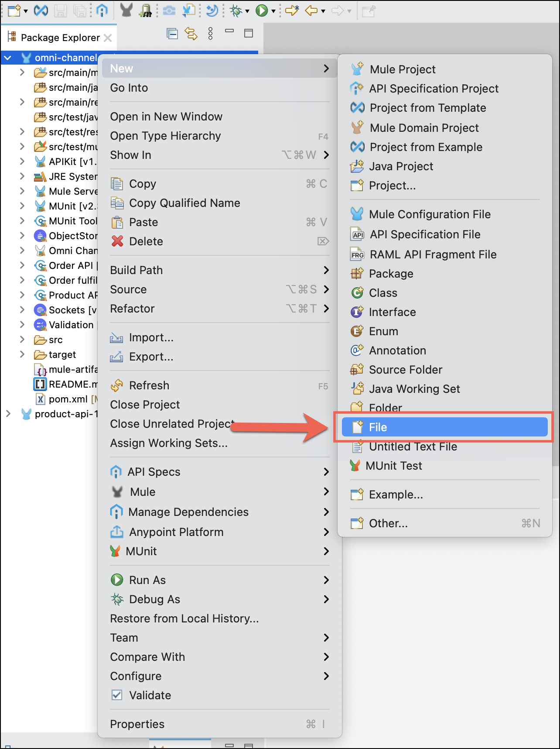
Task: Select pom.xml in the Package Explorer
Action: tap(68, 399)
